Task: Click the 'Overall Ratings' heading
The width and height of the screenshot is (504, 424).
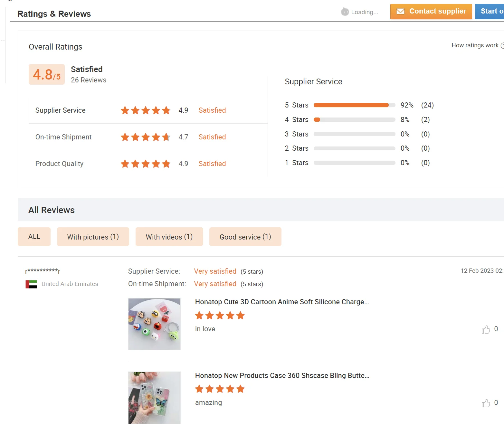Action: 55,47
